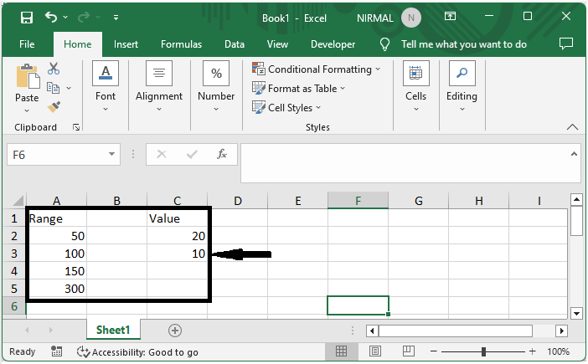This screenshot has height=364, width=588.
Task: Click the Format Painter brush icon
Action: 54,107
